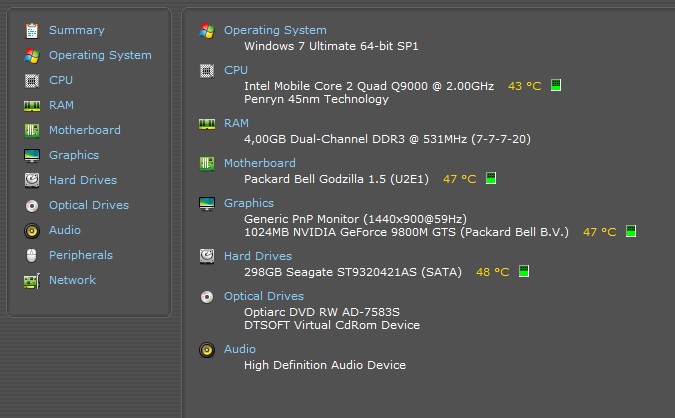Click the Penryn 45nm Technology text
675x418 pixels.
(316, 99)
